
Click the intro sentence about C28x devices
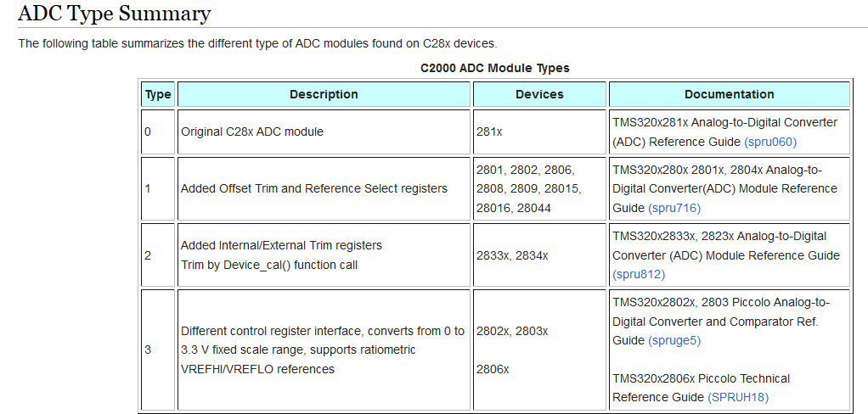point(257,43)
